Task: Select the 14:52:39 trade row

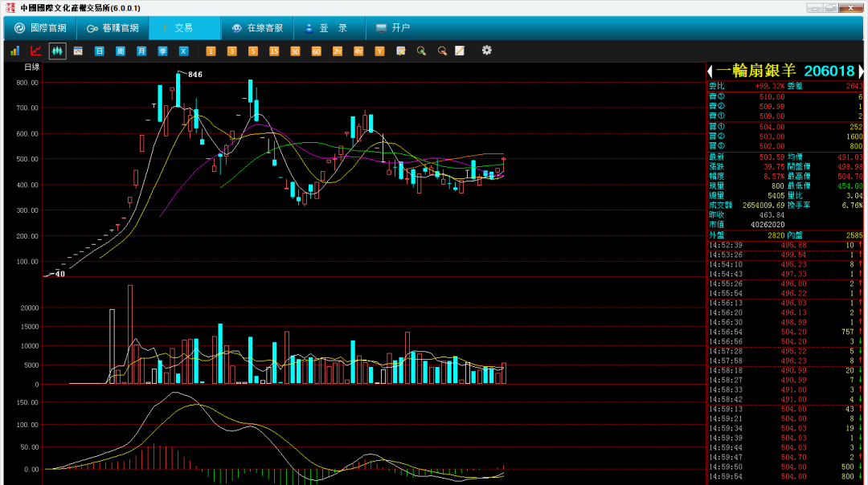Action: point(785,245)
